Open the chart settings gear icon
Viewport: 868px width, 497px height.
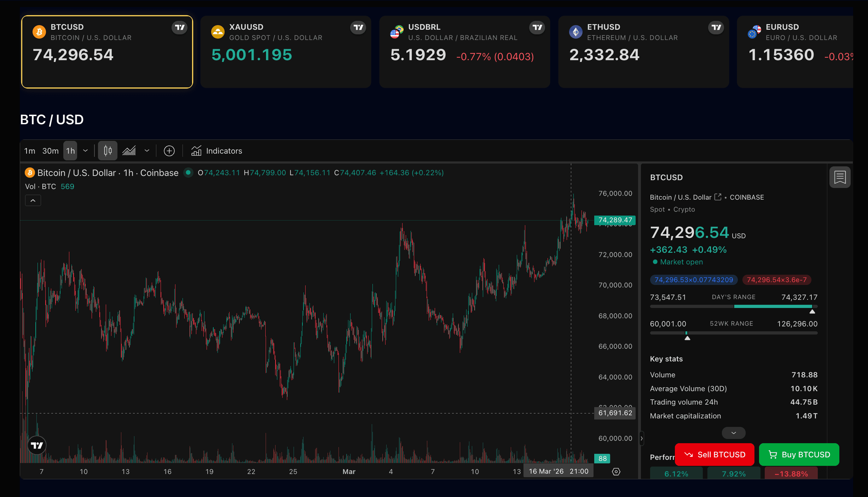[615, 471]
